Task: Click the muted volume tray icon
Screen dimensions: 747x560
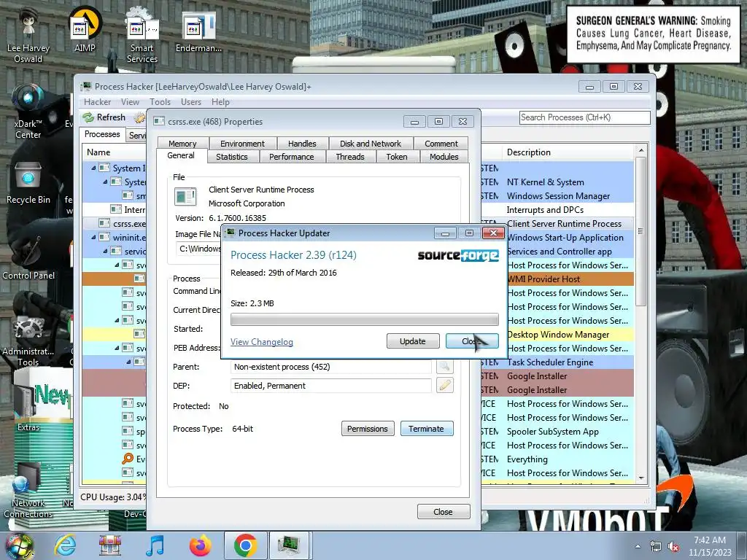Action: pyautogui.click(x=673, y=547)
